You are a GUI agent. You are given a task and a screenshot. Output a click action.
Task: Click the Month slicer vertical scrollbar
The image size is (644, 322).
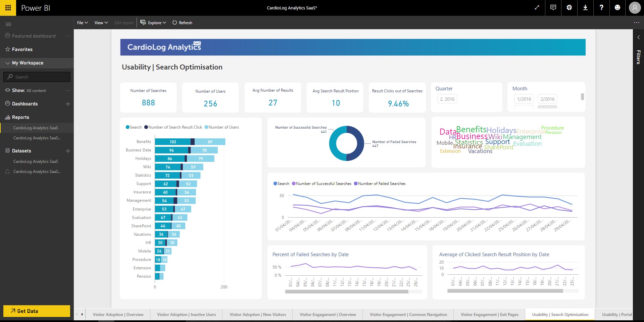click(583, 97)
